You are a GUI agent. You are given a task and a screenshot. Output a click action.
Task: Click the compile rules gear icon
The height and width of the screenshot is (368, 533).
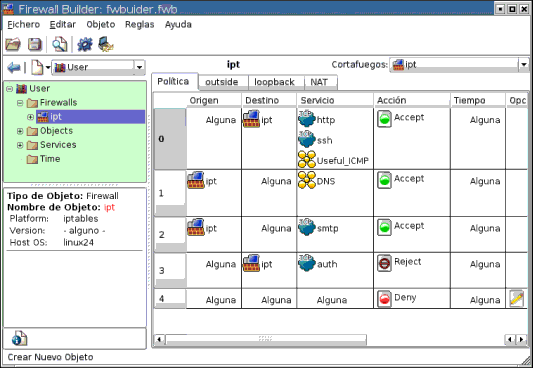[x=85, y=45]
